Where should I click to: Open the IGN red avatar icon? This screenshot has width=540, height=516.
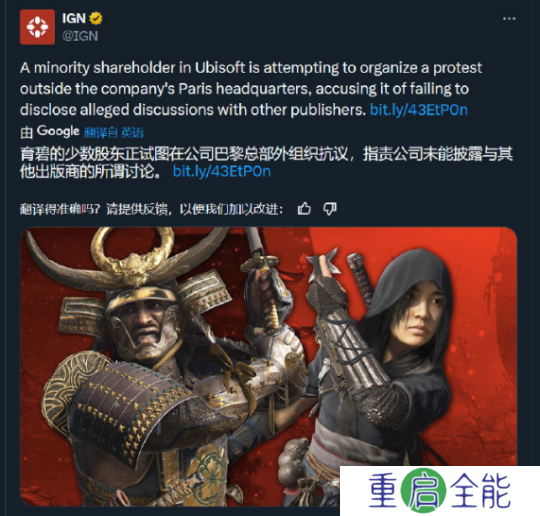pos(37,27)
